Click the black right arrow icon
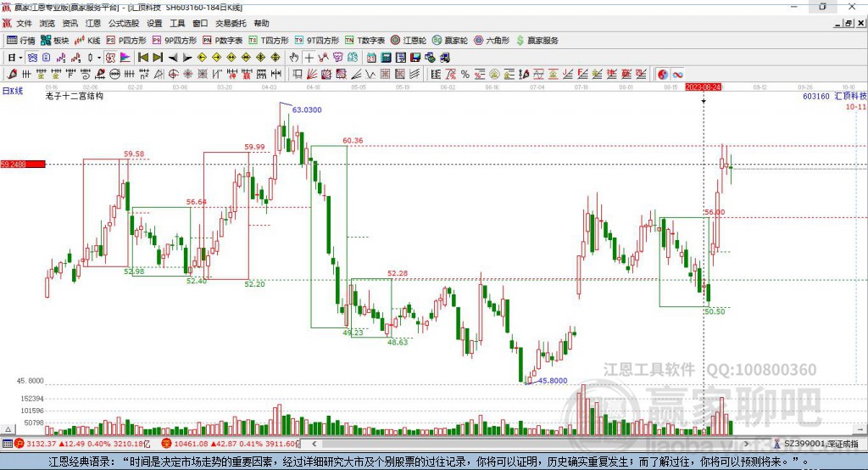Image resolution: width=868 pixels, height=470 pixels. point(187,58)
